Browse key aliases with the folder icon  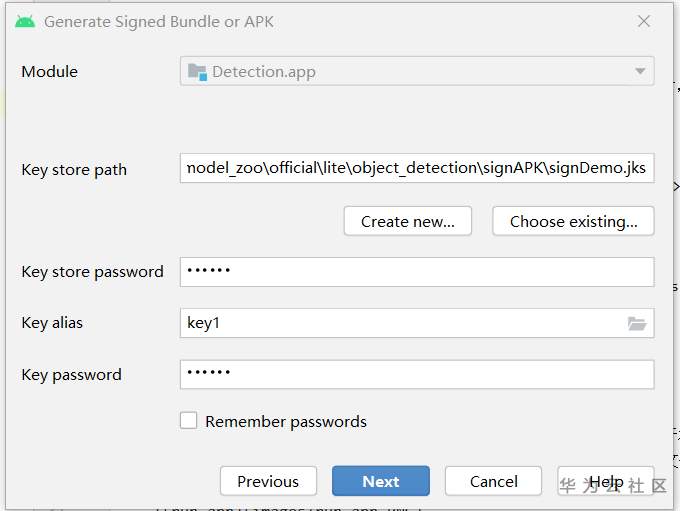637,323
